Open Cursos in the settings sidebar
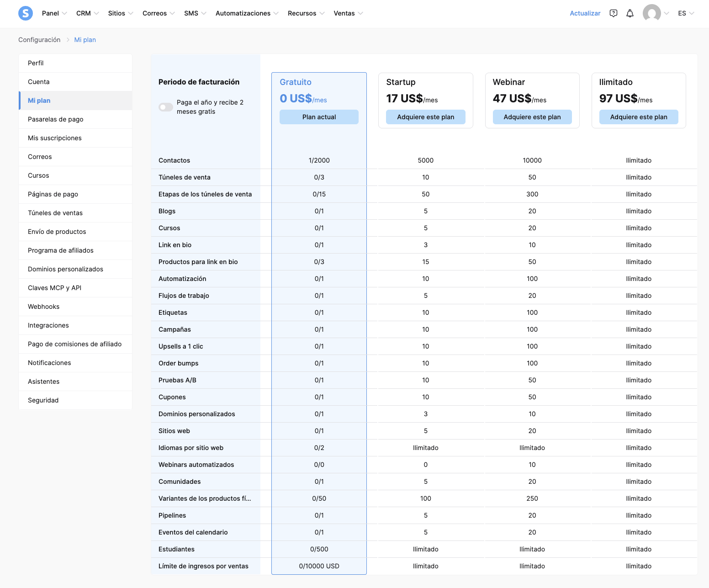709x588 pixels. (x=75, y=175)
